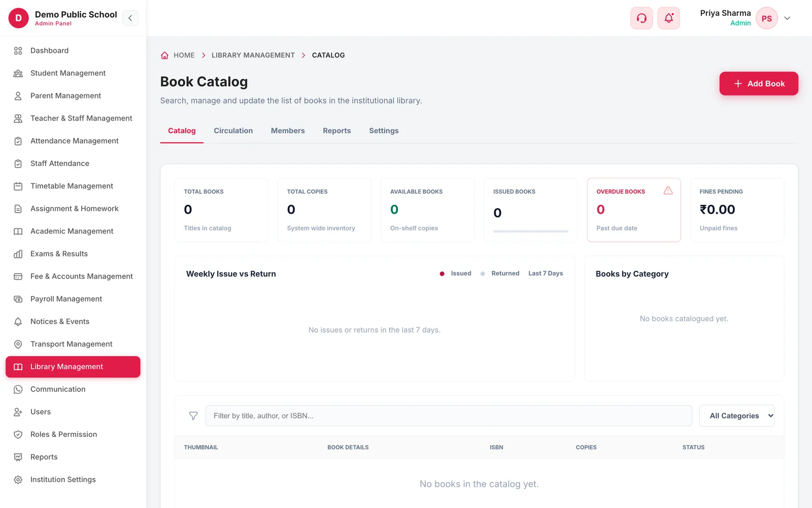Click the Add Book button
This screenshot has width=812, height=508.
[x=759, y=83]
